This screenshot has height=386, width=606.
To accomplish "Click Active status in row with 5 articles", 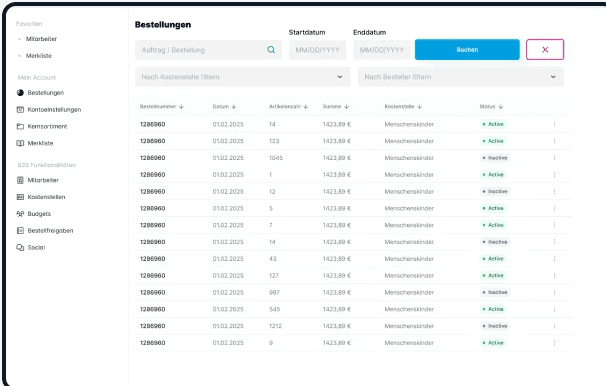I will click(x=493, y=208).
